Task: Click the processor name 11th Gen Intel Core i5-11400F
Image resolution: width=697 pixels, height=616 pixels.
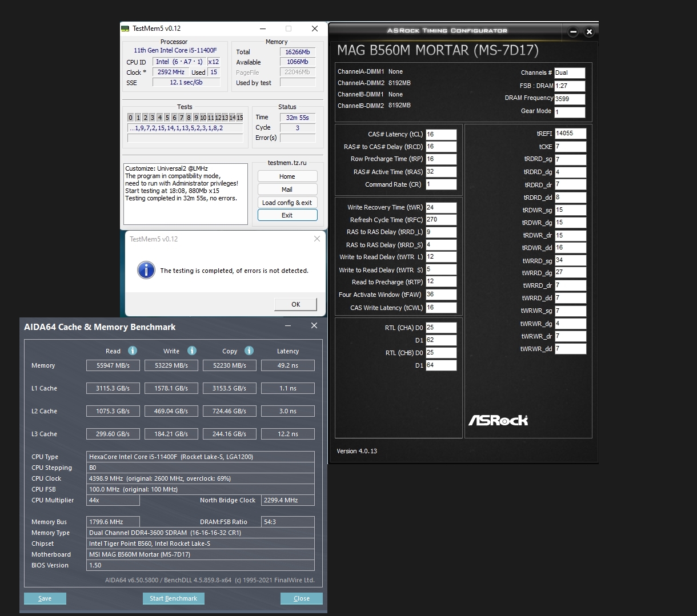Action: tap(175, 50)
